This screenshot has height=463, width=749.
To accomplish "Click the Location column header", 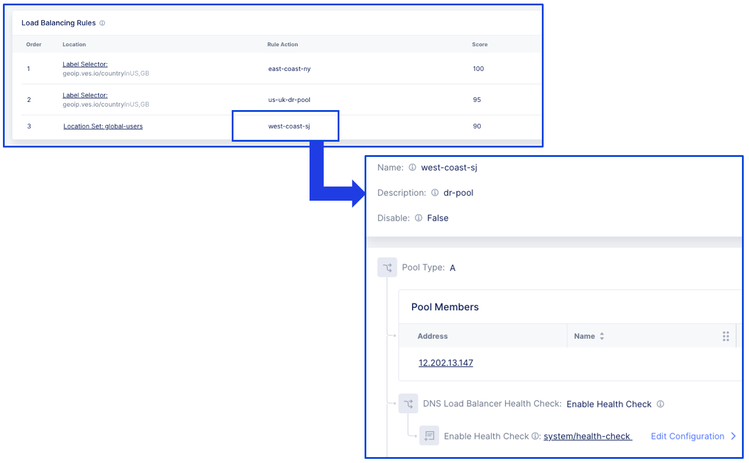I will pyautogui.click(x=74, y=44).
